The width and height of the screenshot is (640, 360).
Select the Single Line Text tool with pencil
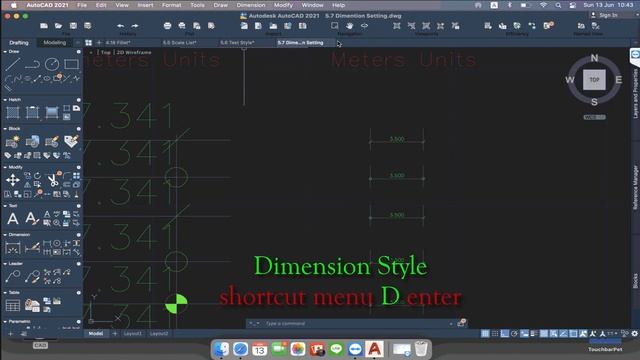coord(32,219)
